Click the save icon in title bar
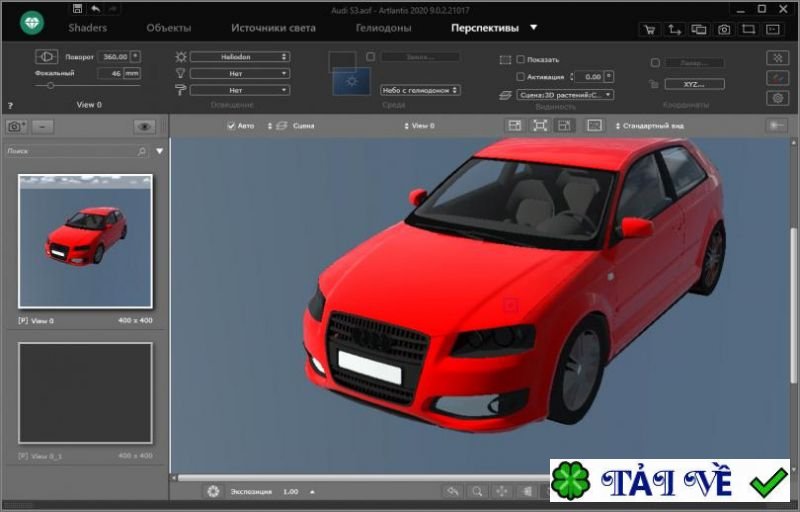Image resolution: width=800 pixels, height=512 pixels. coord(77,9)
